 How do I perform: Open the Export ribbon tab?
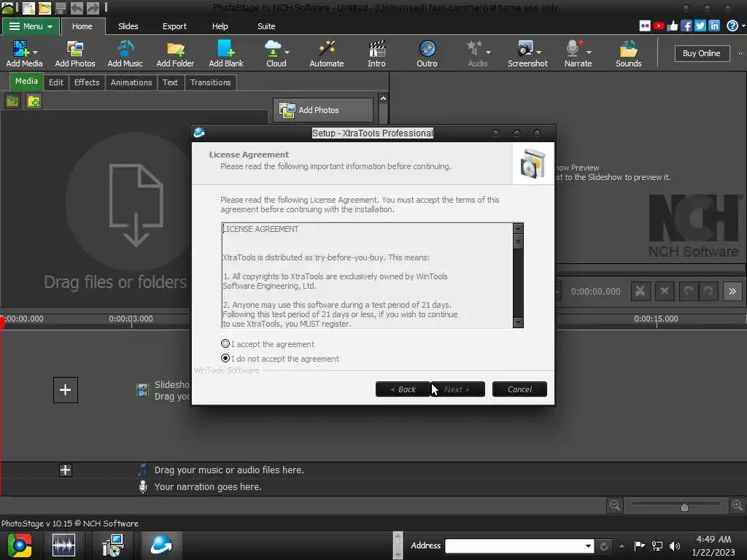pyautogui.click(x=174, y=26)
